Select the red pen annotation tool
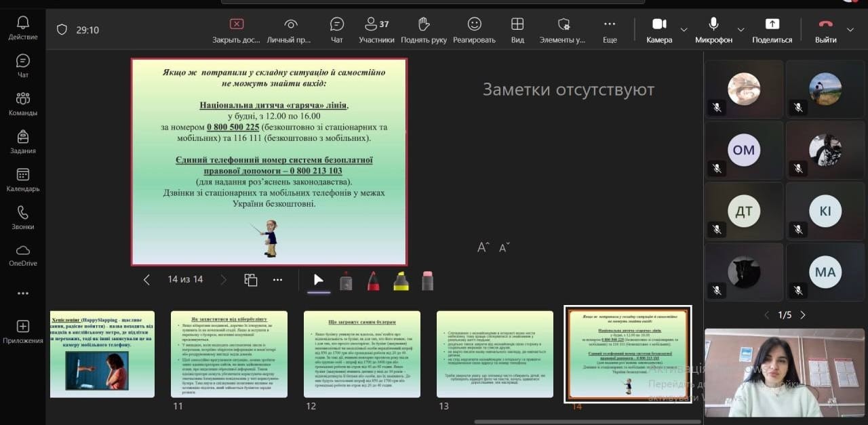 point(373,281)
